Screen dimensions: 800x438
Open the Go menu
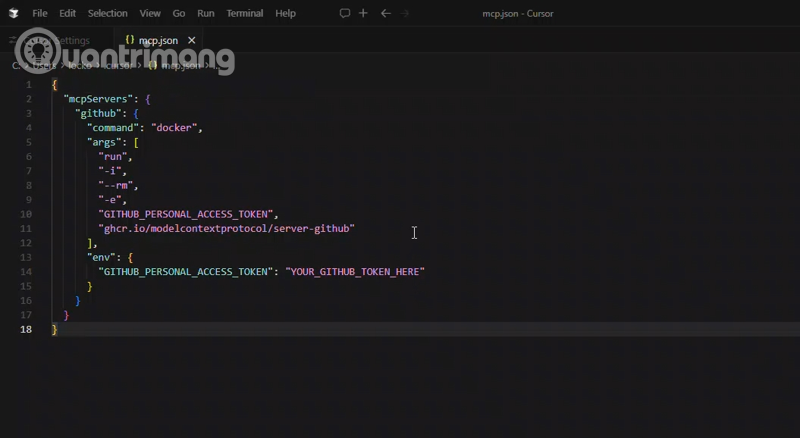(x=179, y=13)
